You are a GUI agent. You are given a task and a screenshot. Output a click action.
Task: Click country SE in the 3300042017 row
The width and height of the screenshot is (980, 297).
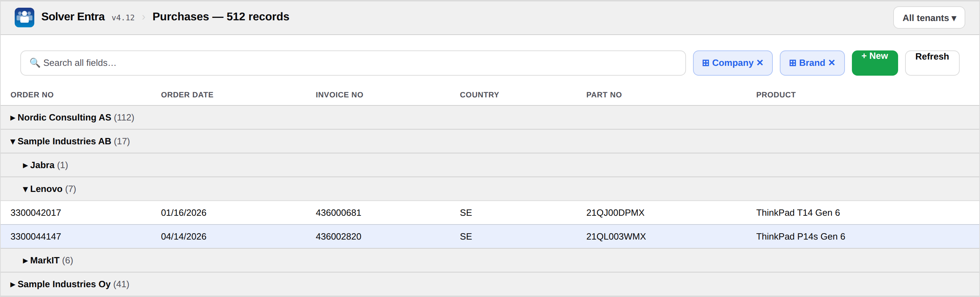point(465,213)
